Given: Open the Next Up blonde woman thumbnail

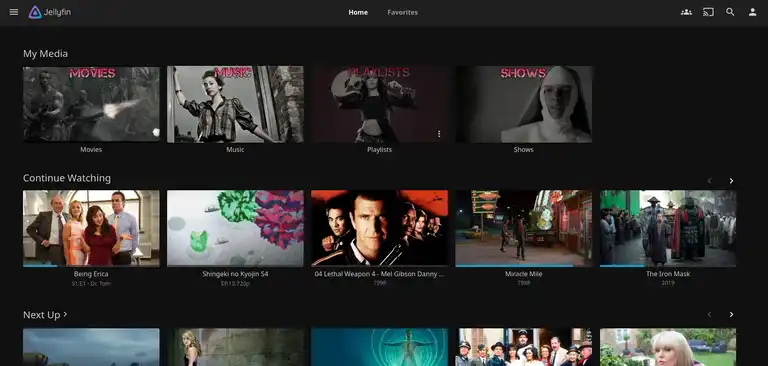Looking at the screenshot, I should click(235, 347).
